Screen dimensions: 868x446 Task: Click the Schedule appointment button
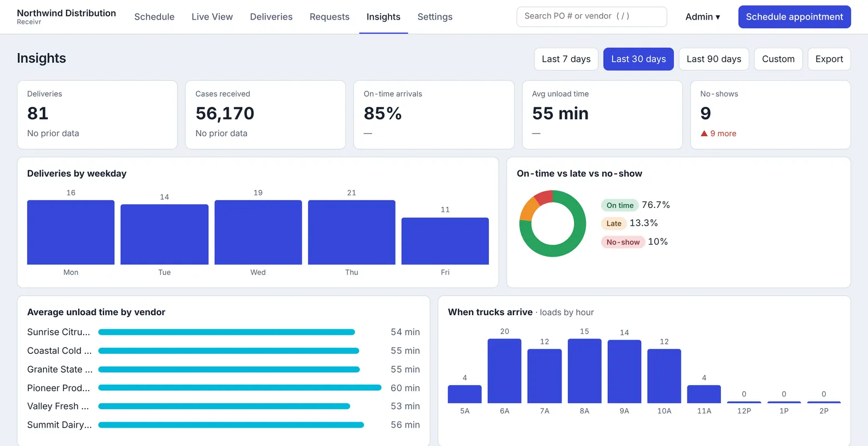[x=794, y=17]
